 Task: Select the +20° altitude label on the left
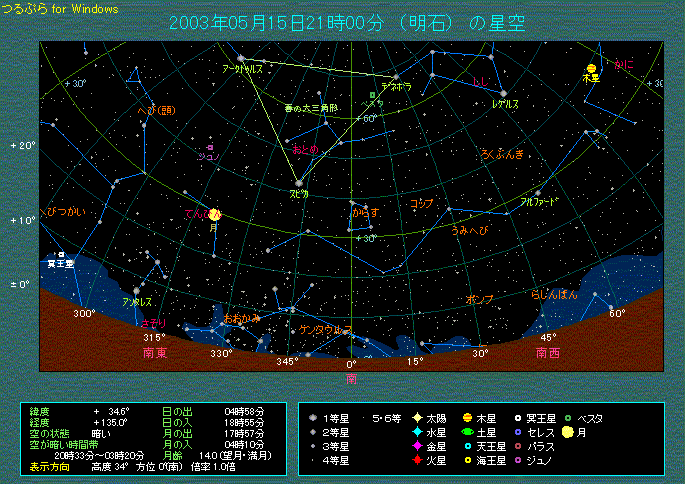coord(23,145)
